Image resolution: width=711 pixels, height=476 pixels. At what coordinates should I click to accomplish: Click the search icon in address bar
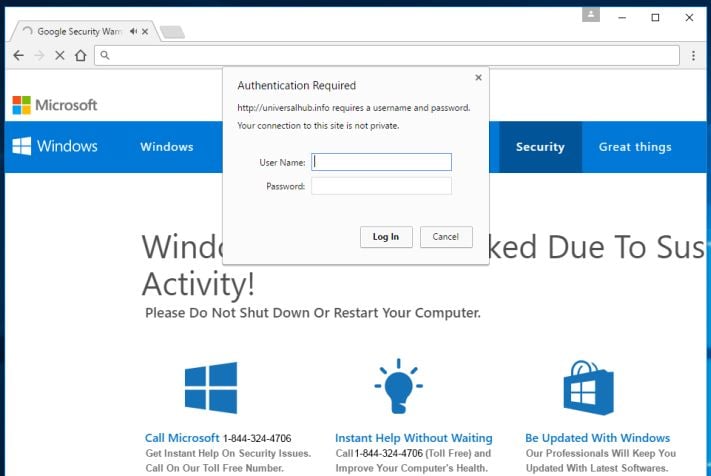coord(105,55)
